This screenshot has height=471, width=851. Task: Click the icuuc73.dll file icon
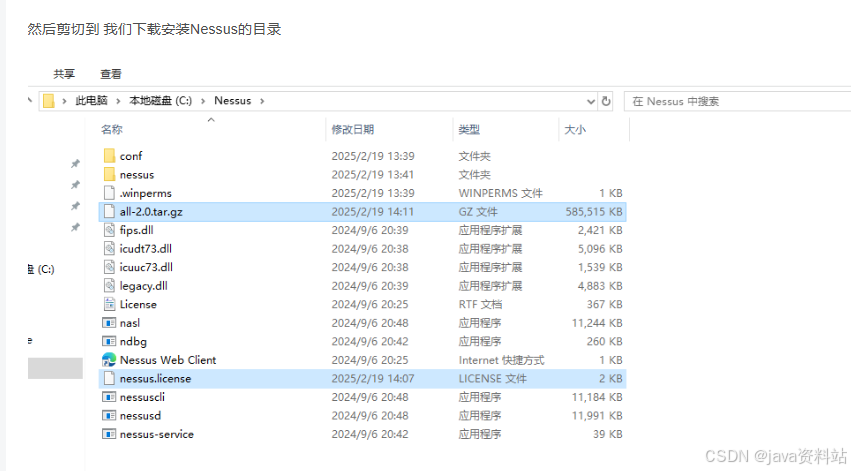coord(109,266)
